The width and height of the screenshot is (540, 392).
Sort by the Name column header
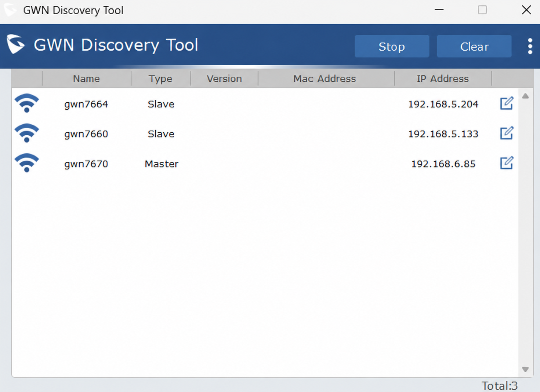pos(86,78)
